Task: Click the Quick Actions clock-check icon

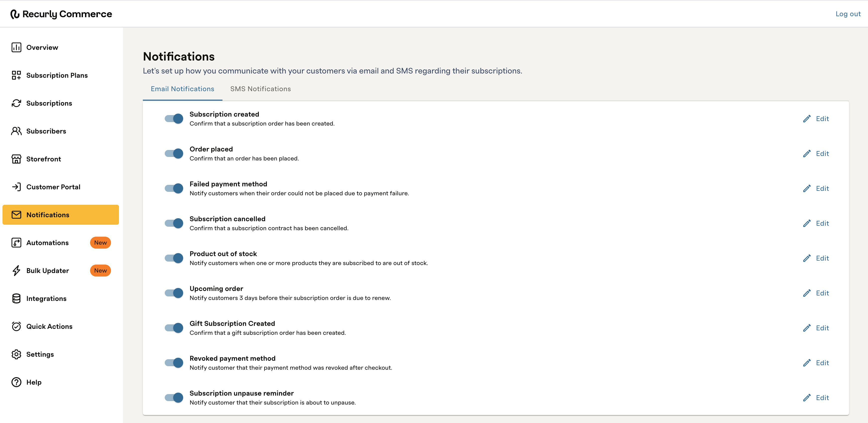Action: point(16,326)
